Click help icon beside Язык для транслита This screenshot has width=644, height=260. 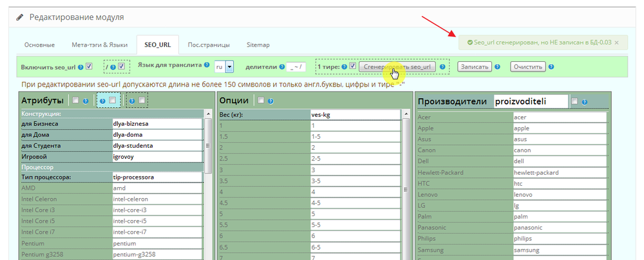pos(207,66)
